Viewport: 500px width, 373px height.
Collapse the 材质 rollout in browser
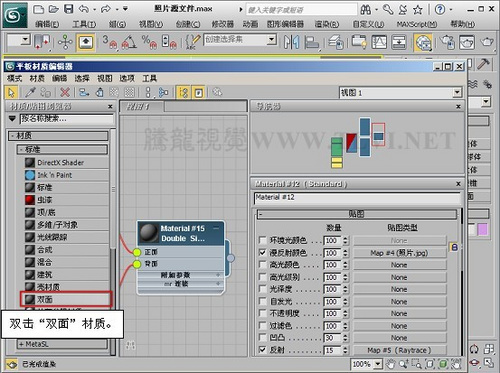click(x=58, y=136)
